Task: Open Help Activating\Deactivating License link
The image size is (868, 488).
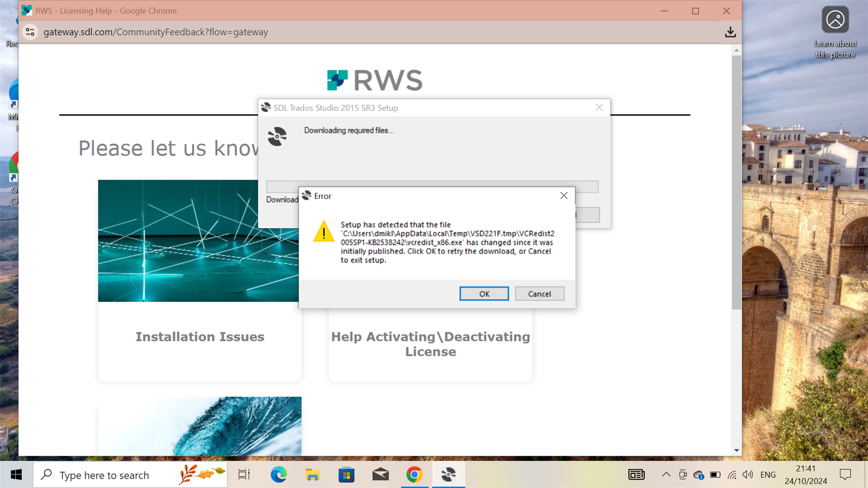Action: click(x=430, y=344)
